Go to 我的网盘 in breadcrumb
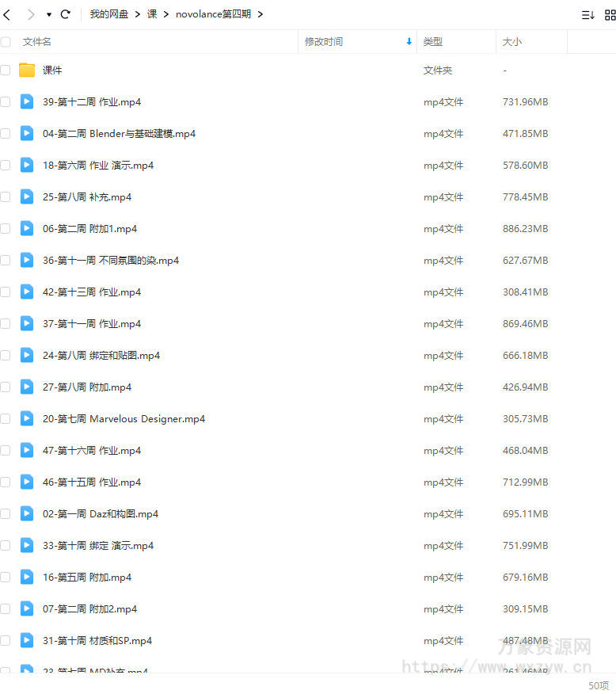The image size is (616, 694). point(108,14)
